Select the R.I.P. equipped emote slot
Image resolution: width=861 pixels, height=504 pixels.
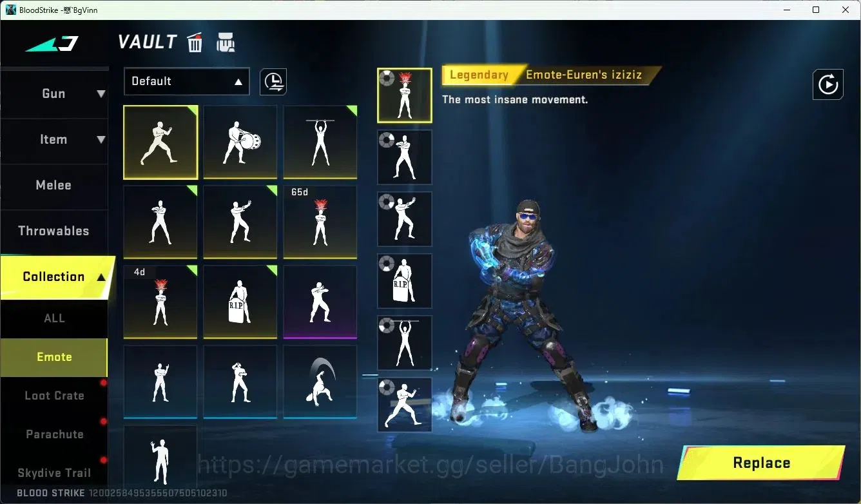pyautogui.click(x=405, y=281)
